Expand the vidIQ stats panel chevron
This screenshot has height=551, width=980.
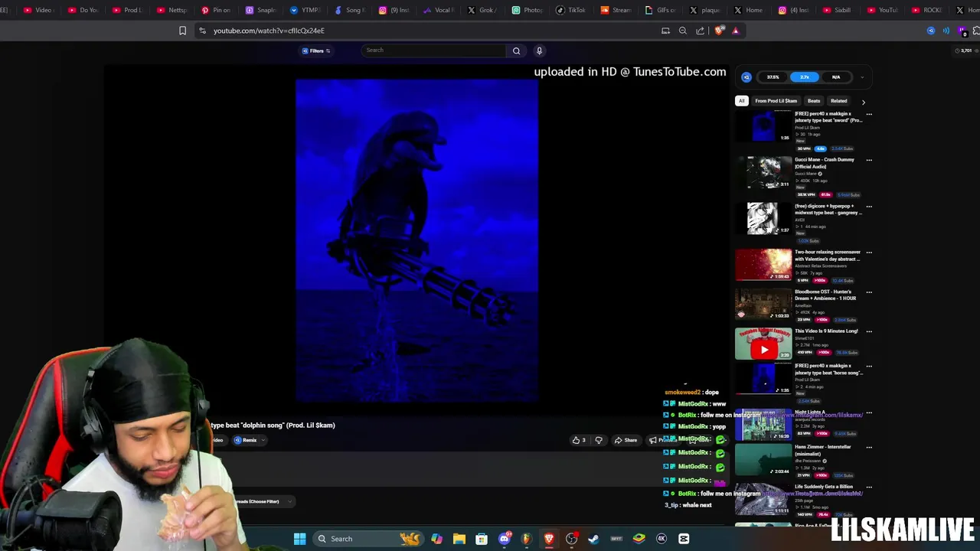tap(862, 77)
